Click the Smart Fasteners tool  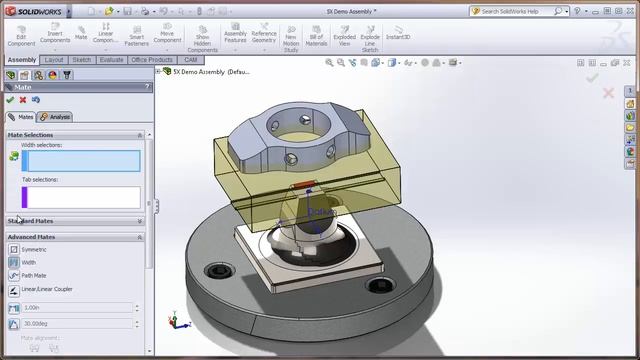click(x=137, y=36)
